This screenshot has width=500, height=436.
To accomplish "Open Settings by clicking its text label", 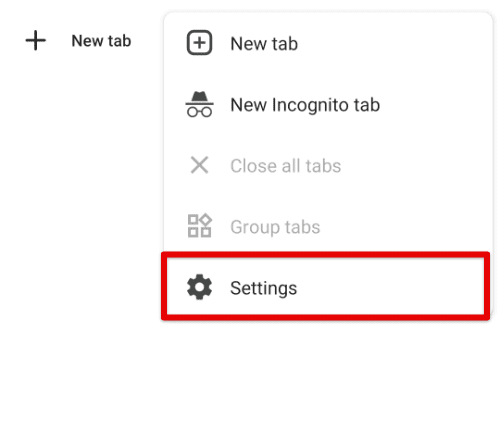I will click(x=264, y=288).
